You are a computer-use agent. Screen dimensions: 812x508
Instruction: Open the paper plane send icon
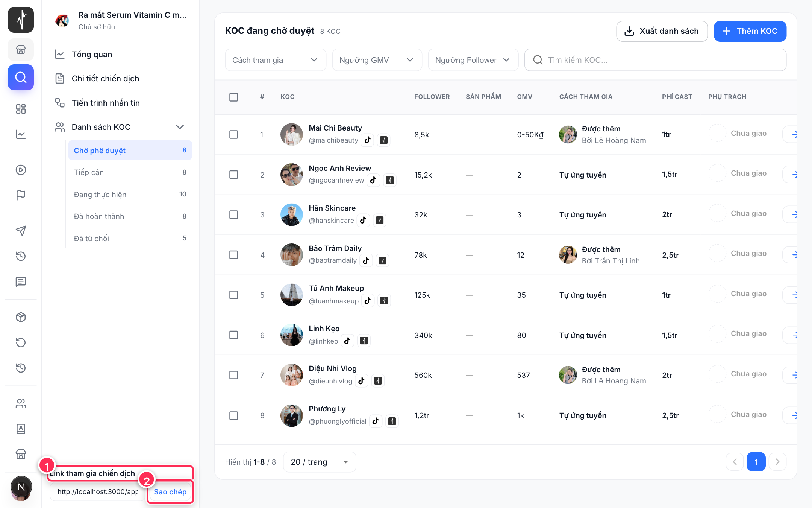(21, 231)
